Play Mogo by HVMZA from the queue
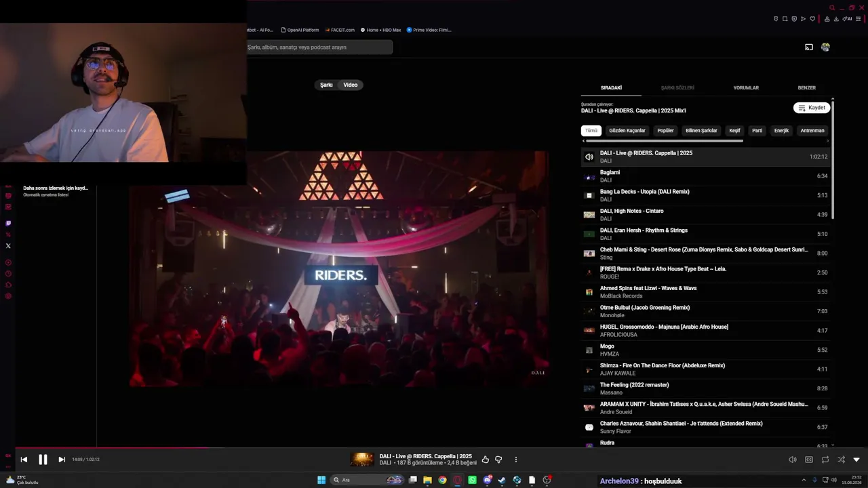Viewport: 868px width, 488px height. [706, 350]
